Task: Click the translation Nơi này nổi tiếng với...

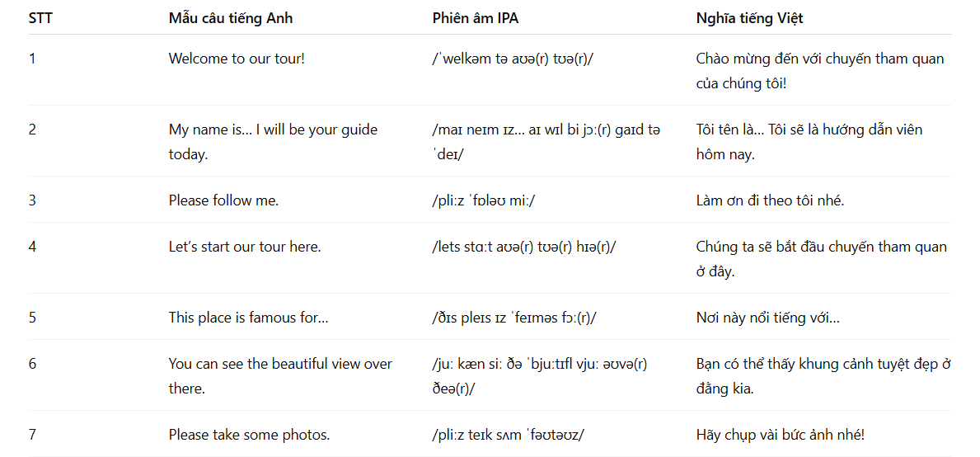Action: tap(767, 318)
